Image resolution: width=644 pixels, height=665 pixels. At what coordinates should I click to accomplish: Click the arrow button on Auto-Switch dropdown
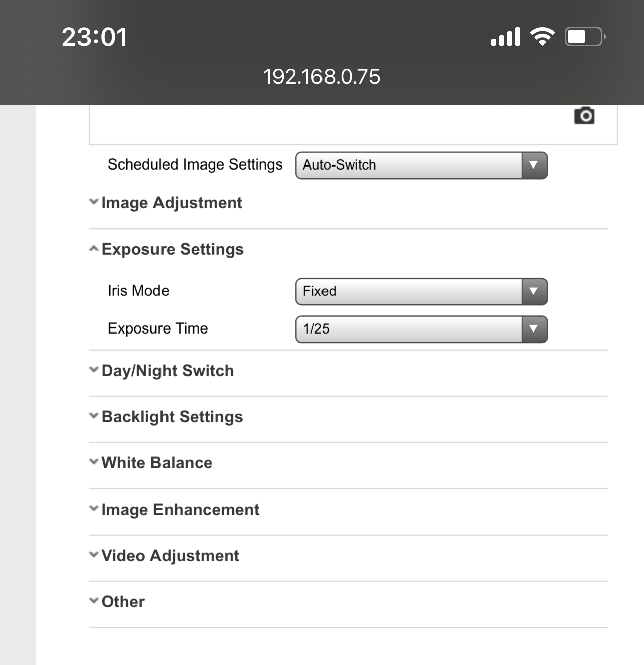tap(534, 165)
